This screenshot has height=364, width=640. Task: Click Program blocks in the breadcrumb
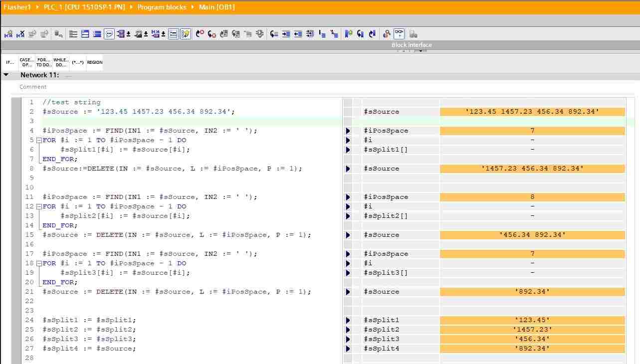click(x=162, y=7)
